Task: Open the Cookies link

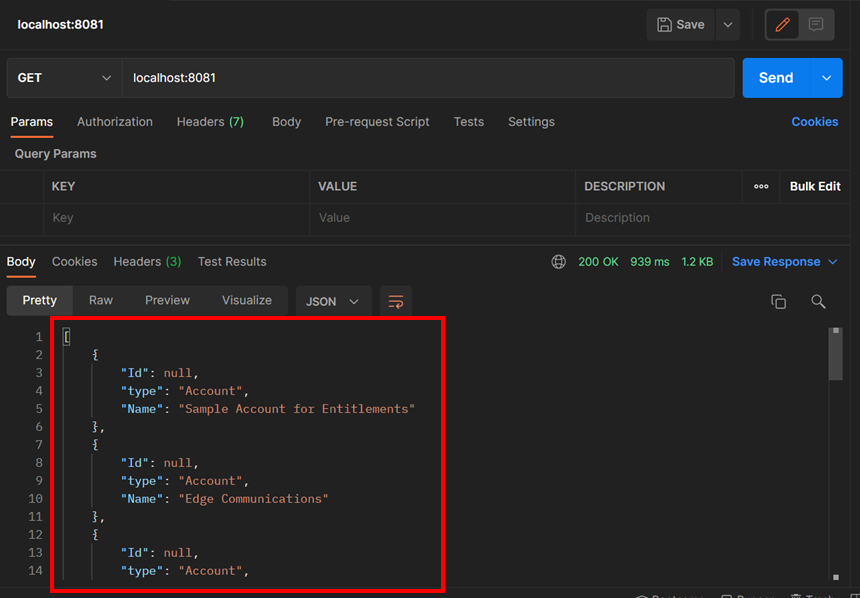Action: (x=814, y=122)
